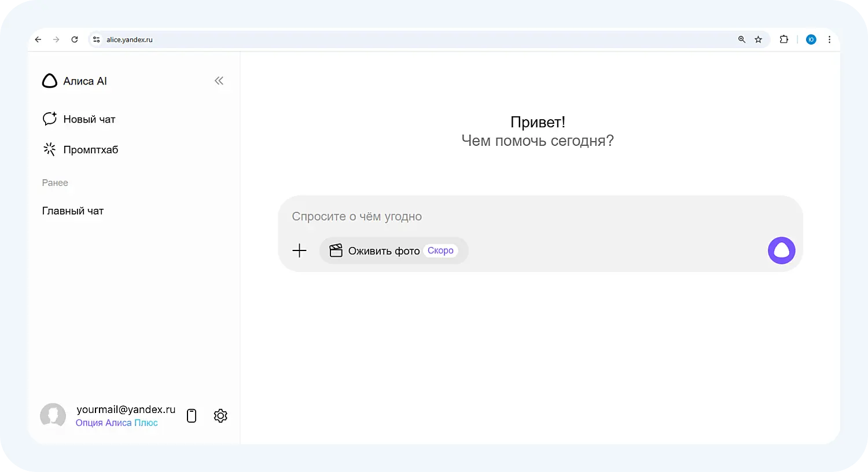The height and width of the screenshot is (472, 868).
Task: Click the clapperboard icon on Оживить фото
Action: point(336,250)
